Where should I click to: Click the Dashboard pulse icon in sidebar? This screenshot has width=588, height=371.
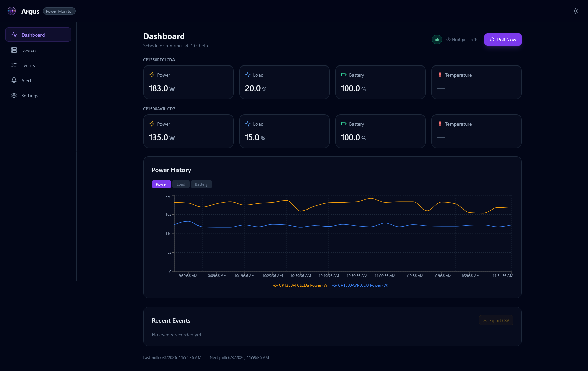coord(14,35)
